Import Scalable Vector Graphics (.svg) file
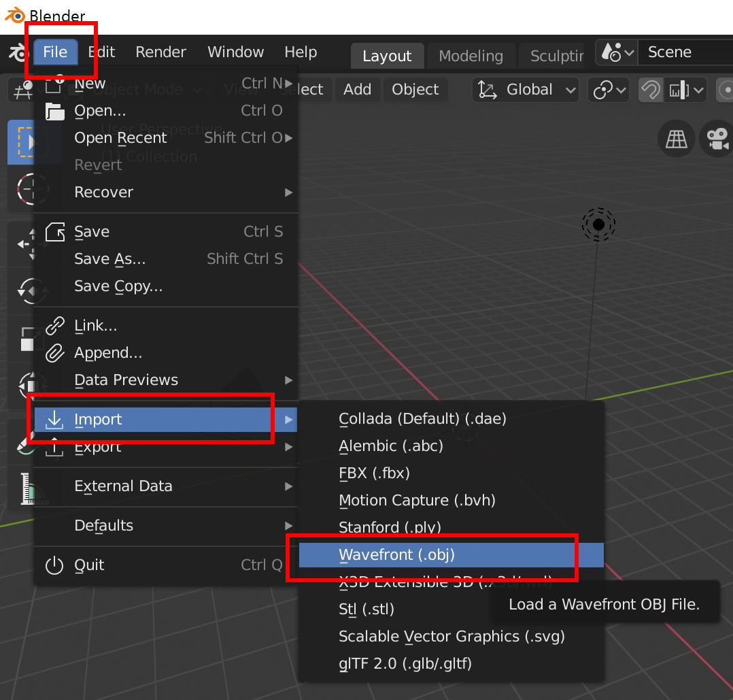Screen dimensions: 733x700 tap(451, 637)
